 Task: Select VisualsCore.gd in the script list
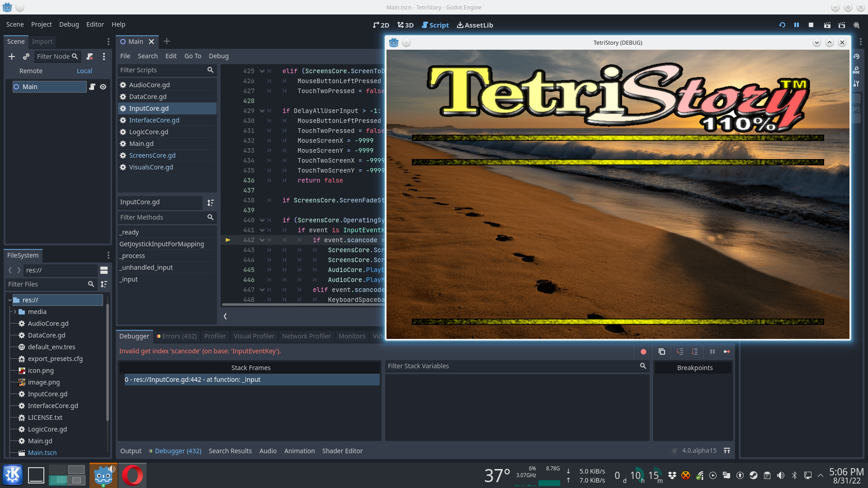coord(167,167)
